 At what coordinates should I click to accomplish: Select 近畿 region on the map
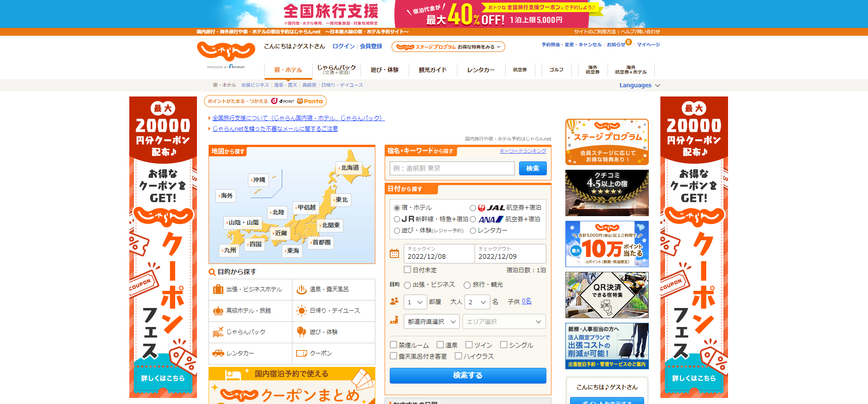click(x=280, y=233)
